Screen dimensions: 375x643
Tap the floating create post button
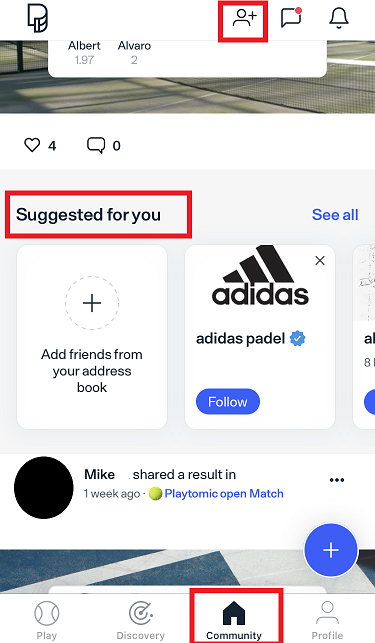tap(331, 550)
